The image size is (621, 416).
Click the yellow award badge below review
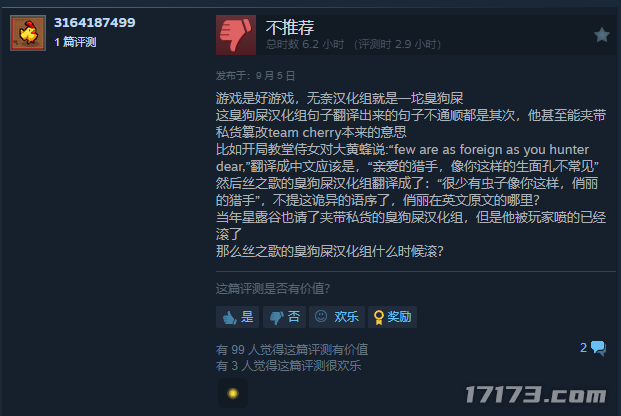pos(233,393)
